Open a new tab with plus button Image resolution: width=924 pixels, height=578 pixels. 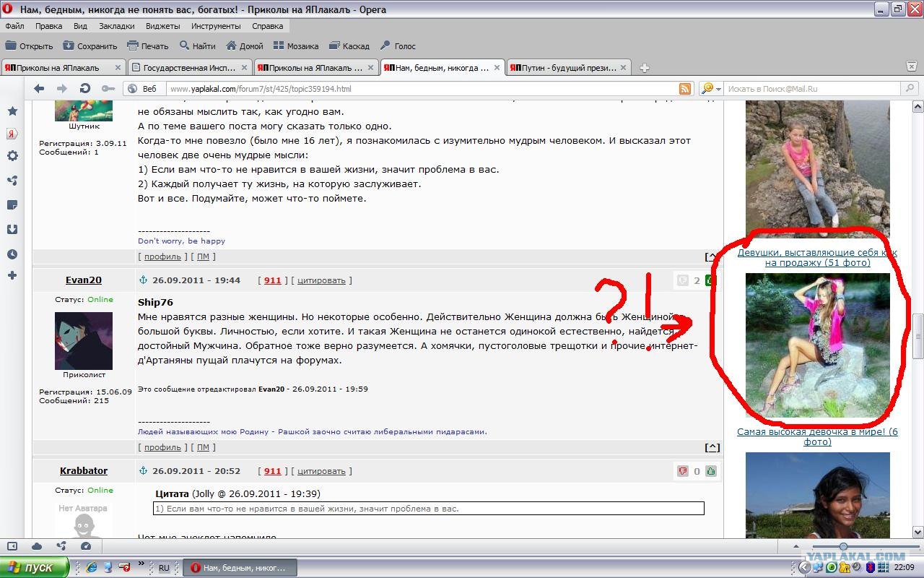click(x=644, y=68)
